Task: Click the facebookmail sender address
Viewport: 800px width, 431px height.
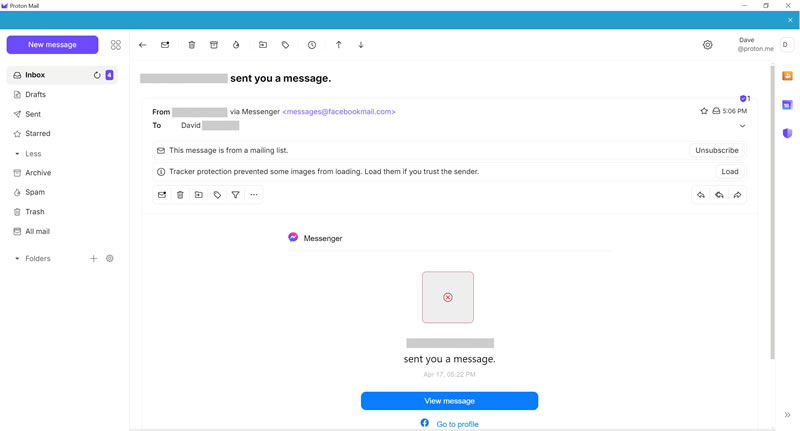Action: click(x=339, y=112)
